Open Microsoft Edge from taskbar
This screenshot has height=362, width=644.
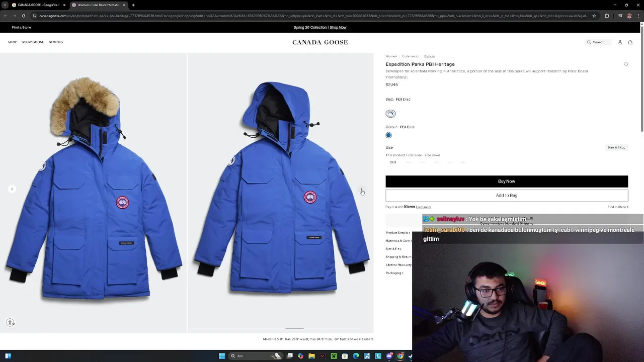coord(356,356)
